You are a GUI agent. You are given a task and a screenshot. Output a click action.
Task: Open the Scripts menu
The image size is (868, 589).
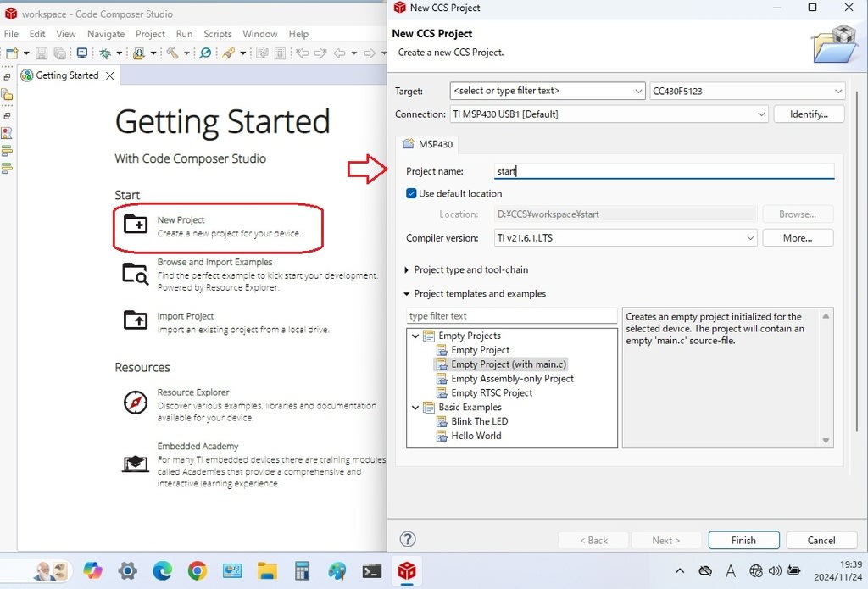click(x=218, y=34)
